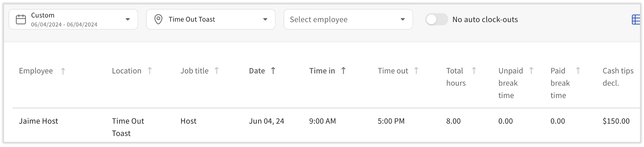
Task: Expand the Time Out Toast location dropdown
Action: [265, 19]
